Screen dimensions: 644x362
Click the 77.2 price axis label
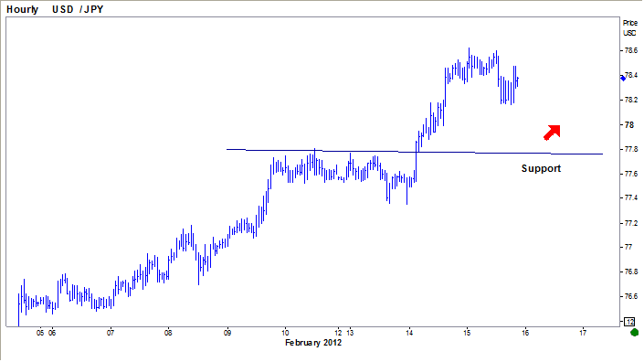(x=631, y=223)
